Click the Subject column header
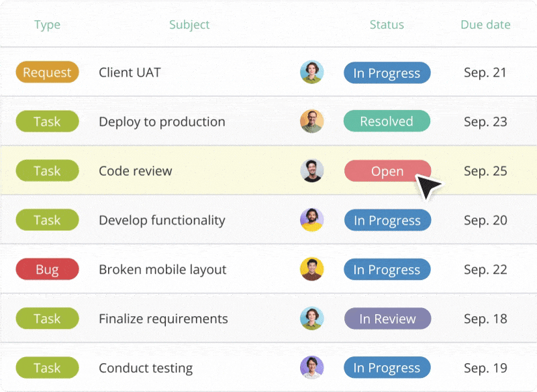Viewport: 537px width, 392px height. (189, 25)
